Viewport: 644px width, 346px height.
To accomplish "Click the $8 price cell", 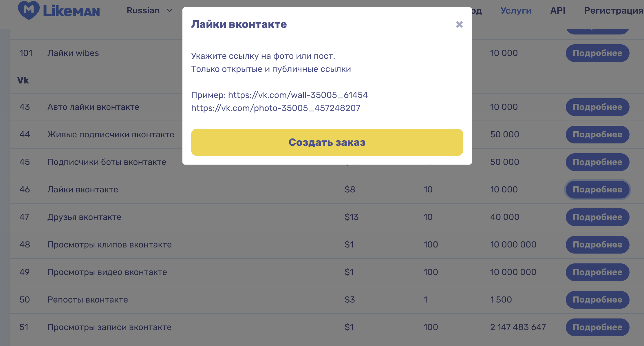I will coord(350,190).
